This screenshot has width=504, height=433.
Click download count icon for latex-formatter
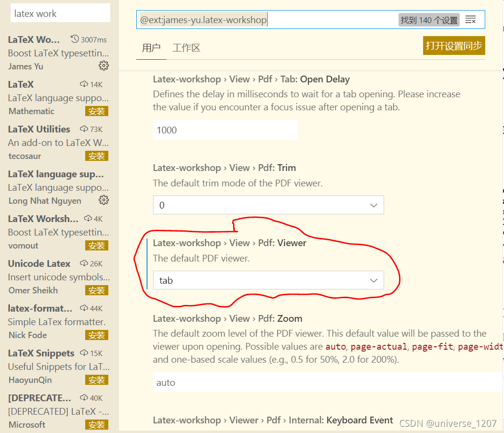point(84,308)
